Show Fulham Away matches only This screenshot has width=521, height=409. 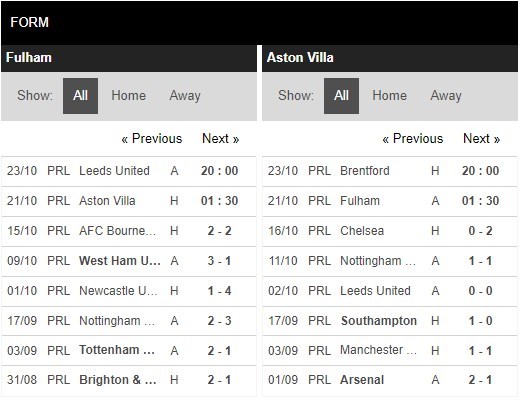tap(185, 96)
